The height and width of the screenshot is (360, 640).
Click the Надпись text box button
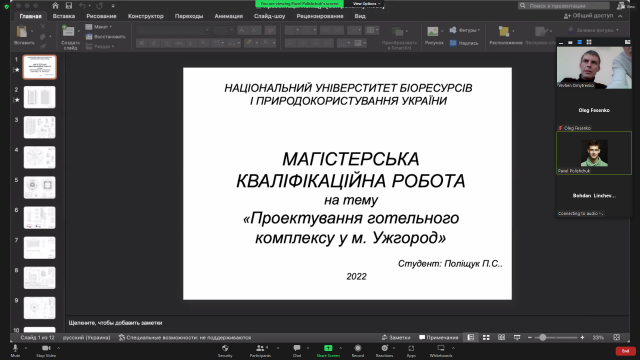click(x=464, y=43)
